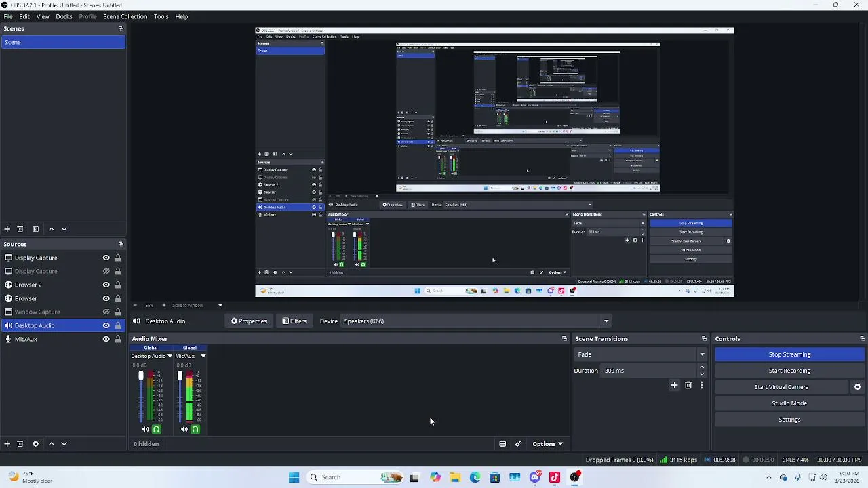Open virtual camera configuration gear

857,387
